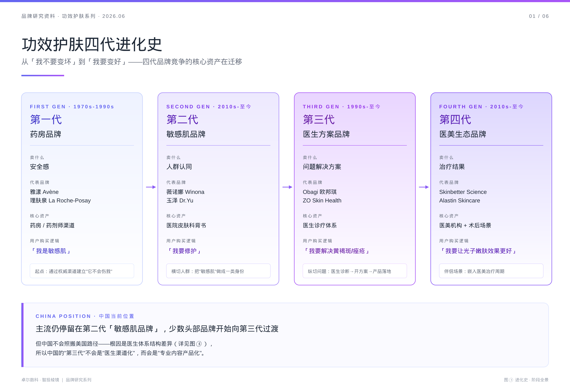The width and height of the screenshot is (570, 392).
Task: Click the brand 雅漾 Avène
Action: coord(44,192)
